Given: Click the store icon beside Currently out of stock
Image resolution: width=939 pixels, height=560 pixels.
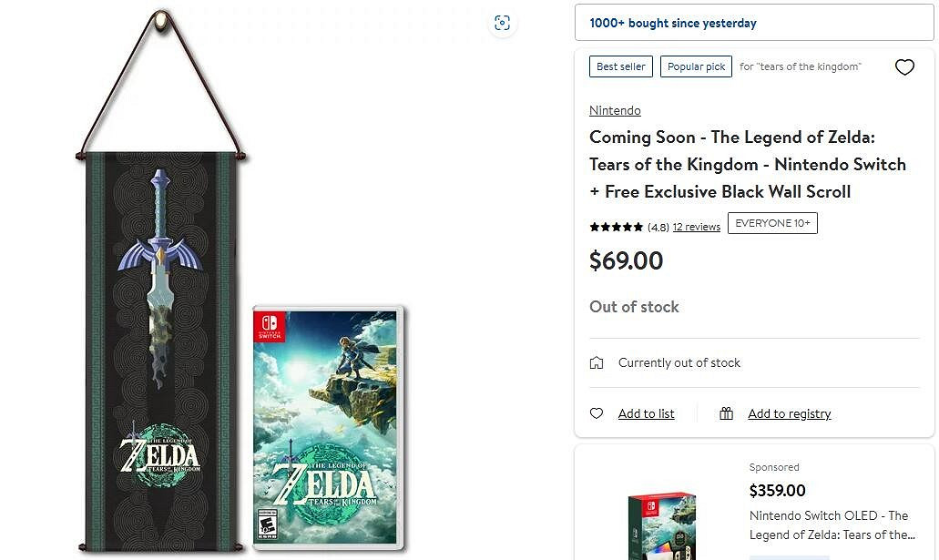Looking at the screenshot, I should pos(597,362).
